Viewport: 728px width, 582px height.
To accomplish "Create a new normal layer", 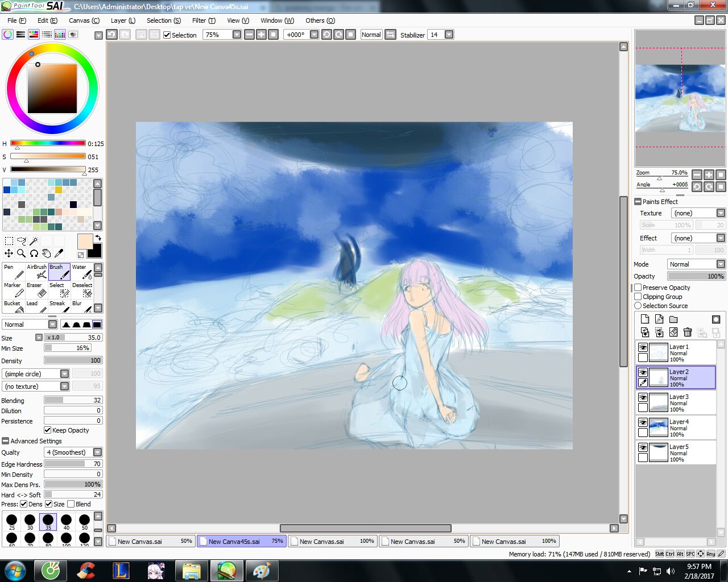I will (x=644, y=319).
